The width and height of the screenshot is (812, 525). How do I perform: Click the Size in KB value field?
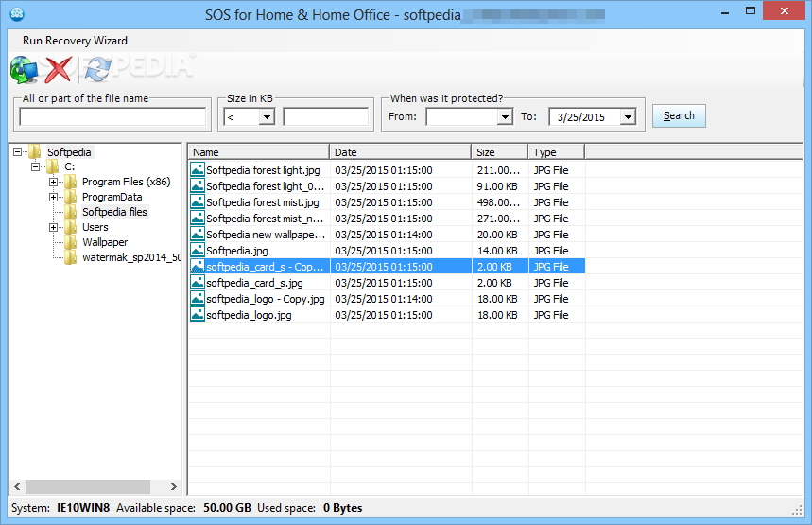326,116
